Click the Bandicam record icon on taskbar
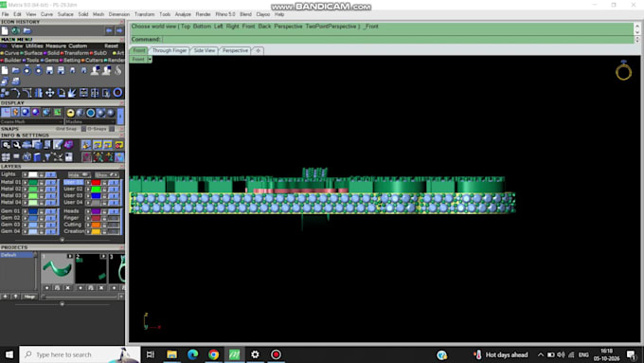The image size is (644, 363). click(x=276, y=354)
